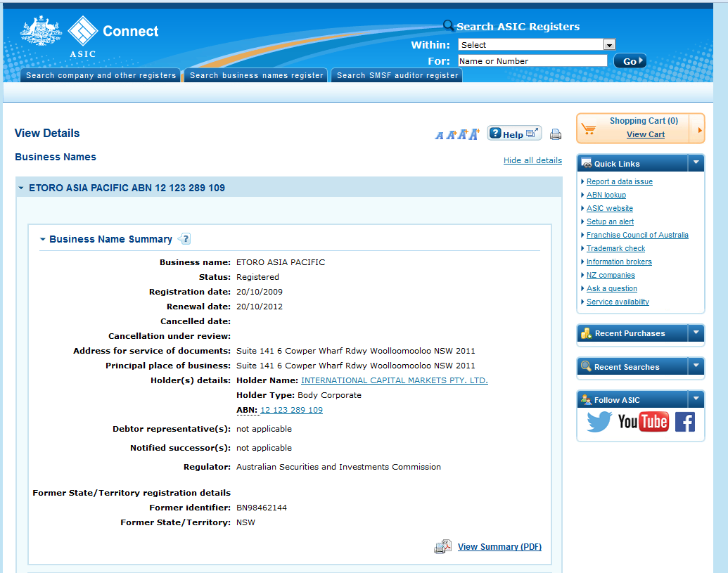Open International Capital Markets Pty. Ltd. link
728x573 pixels.
(x=394, y=380)
